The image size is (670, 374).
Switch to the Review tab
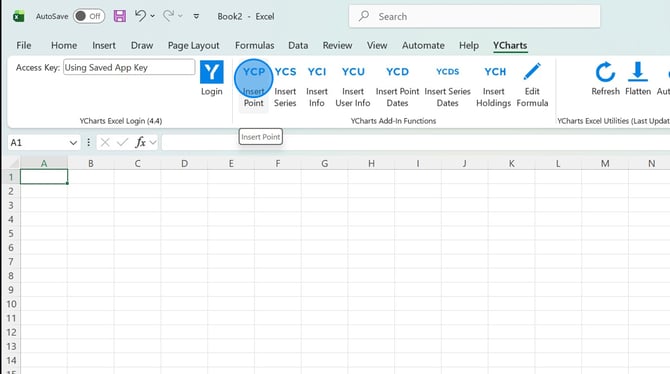(337, 45)
